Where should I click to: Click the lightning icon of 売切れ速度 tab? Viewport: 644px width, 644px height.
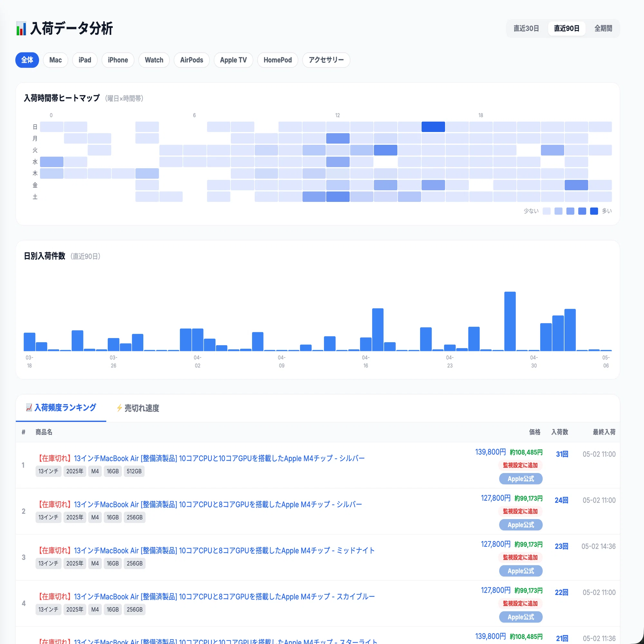tap(119, 408)
